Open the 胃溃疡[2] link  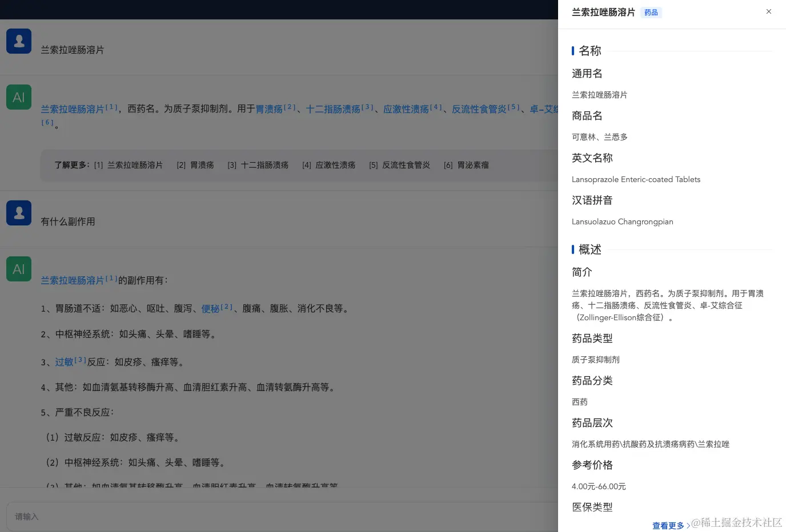pos(275,108)
